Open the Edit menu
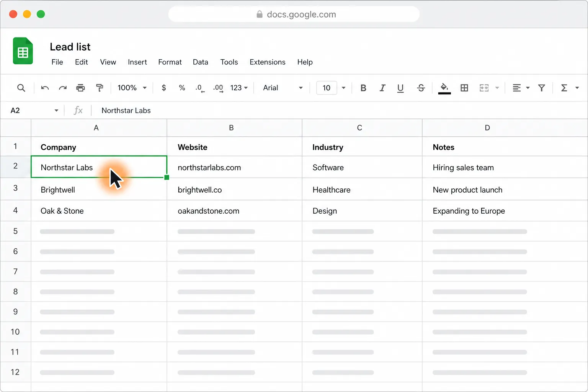 tap(81, 62)
